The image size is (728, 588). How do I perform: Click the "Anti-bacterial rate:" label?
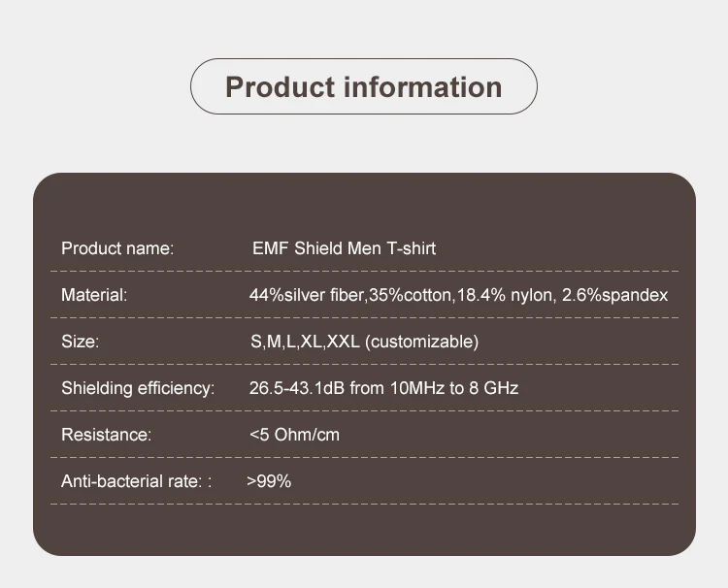(132, 481)
